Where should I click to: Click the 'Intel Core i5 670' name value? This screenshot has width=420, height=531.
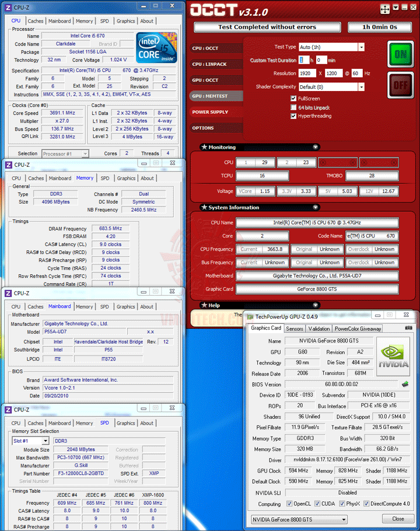87,36
